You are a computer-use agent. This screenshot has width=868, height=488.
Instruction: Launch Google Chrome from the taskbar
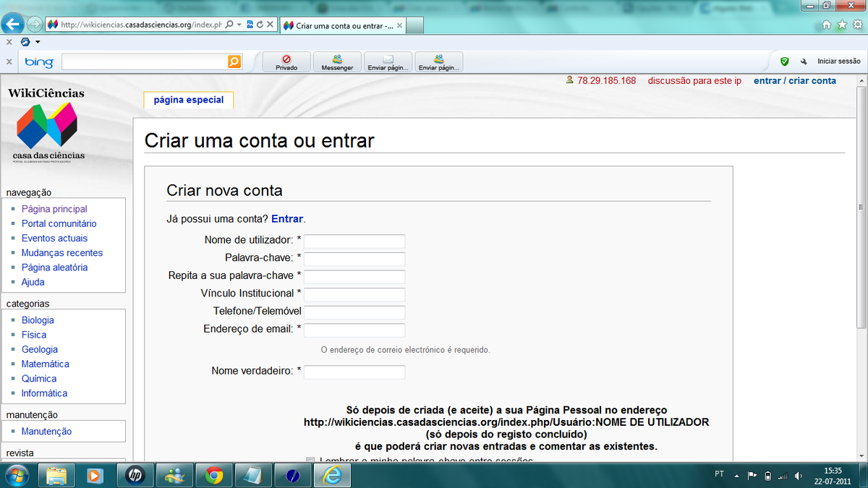pos(213,475)
